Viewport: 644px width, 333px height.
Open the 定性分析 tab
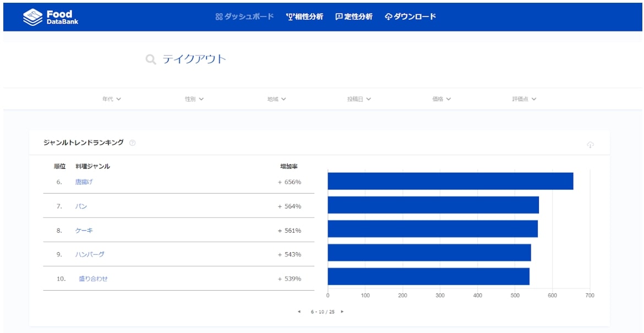point(354,17)
